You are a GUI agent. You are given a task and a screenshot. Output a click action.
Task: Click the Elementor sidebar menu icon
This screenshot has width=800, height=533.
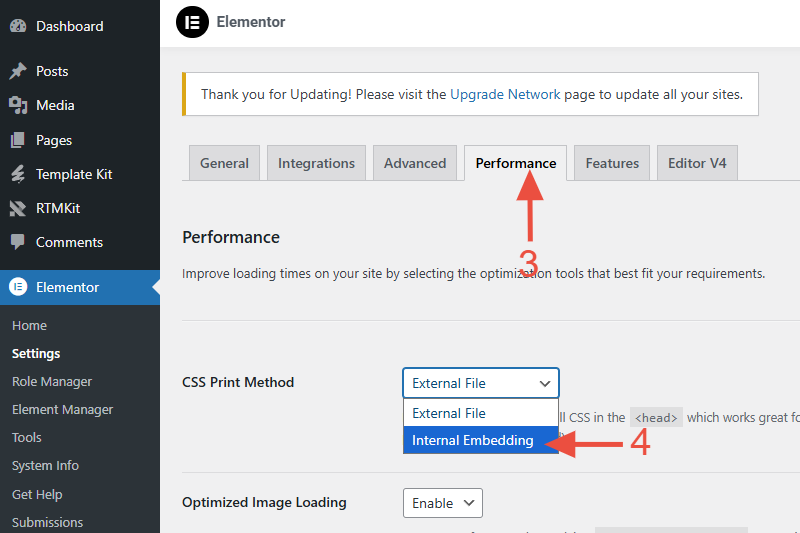18,287
